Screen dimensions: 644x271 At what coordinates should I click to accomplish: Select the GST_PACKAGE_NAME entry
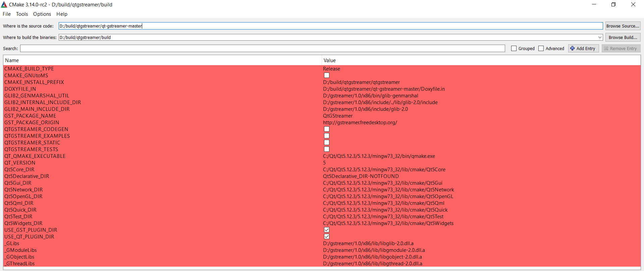point(30,116)
